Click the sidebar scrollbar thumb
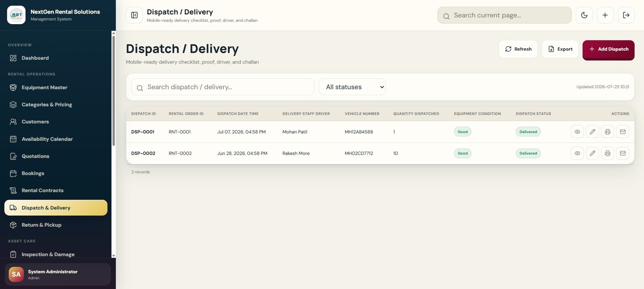Screen dimensions: 644x289 114,91
